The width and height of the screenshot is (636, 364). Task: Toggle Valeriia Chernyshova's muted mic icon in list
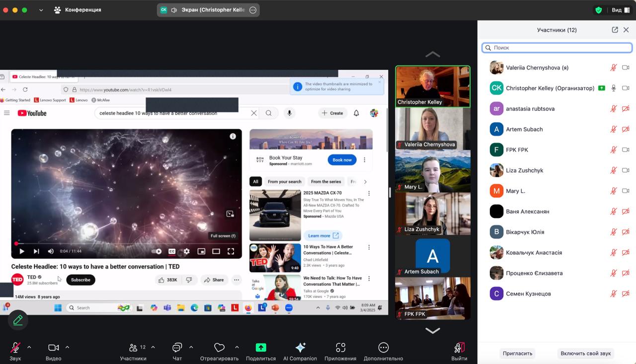click(x=614, y=68)
